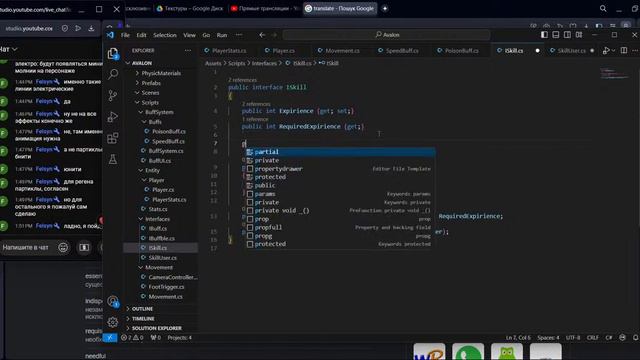This screenshot has height=360, width=640.
Task: Collapse the Scripts folder
Action: pyautogui.click(x=150, y=102)
